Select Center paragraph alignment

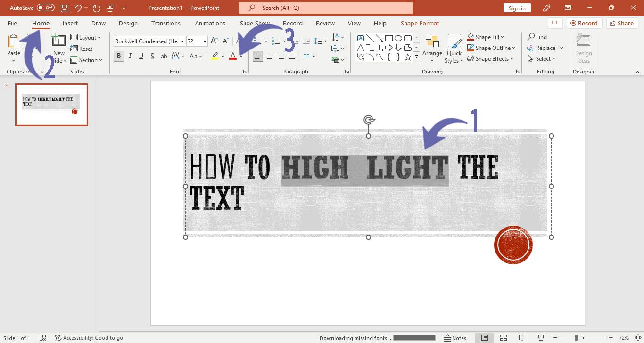click(269, 56)
